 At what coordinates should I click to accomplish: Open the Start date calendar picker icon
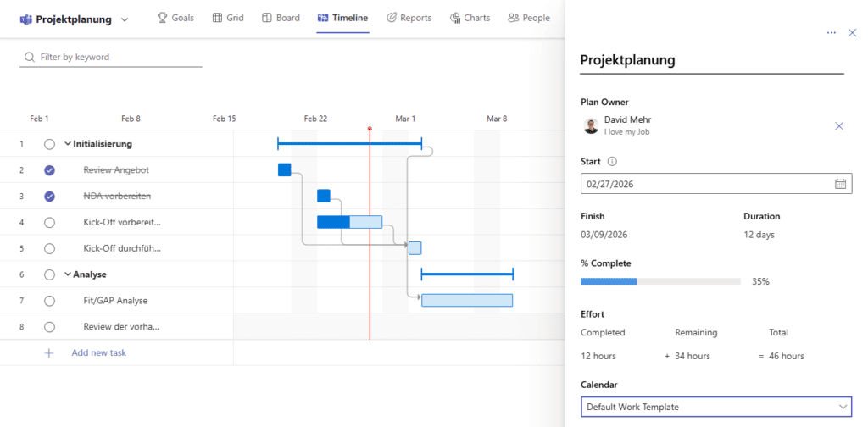click(840, 184)
